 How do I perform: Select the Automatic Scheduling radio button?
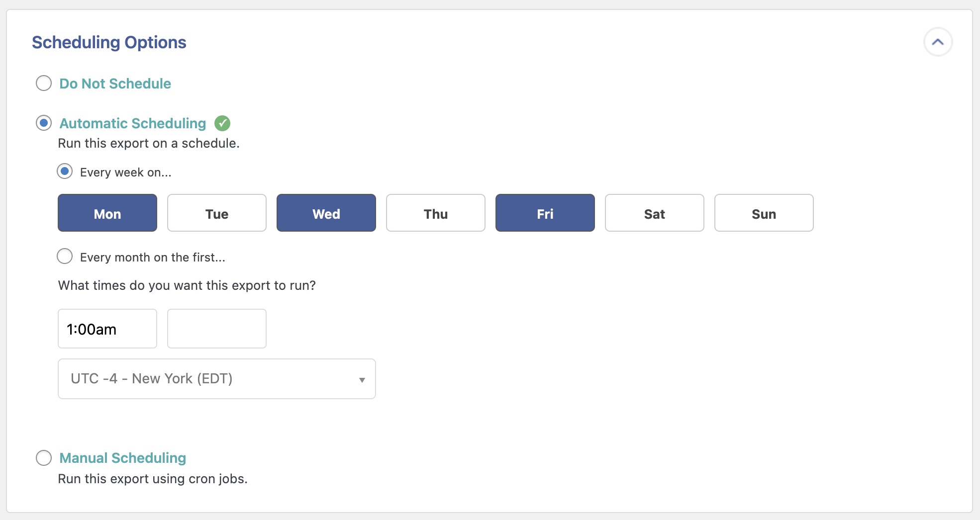pos(44,123)
